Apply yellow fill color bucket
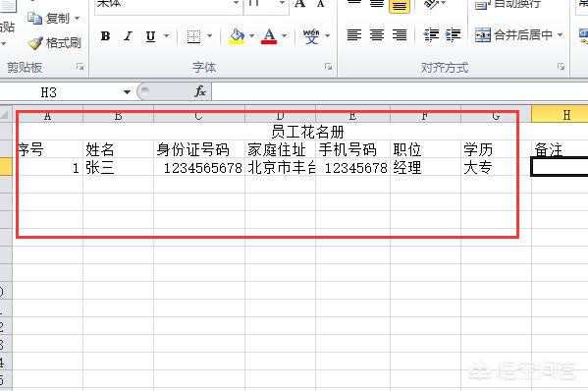The height and width of the screenshot is (391, 588). coord(237,36)
